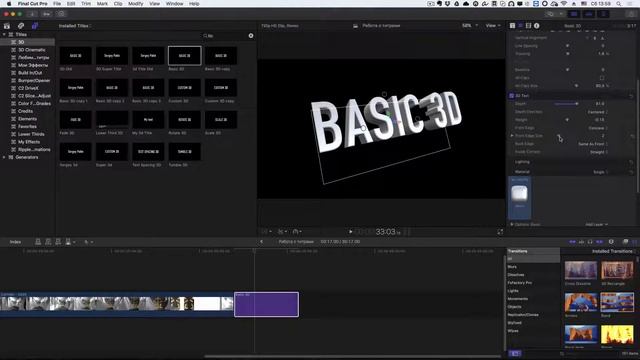Adjust the Tracking slider knob
Viewport: 640px width, 360px height.
(x=567, y=53)
